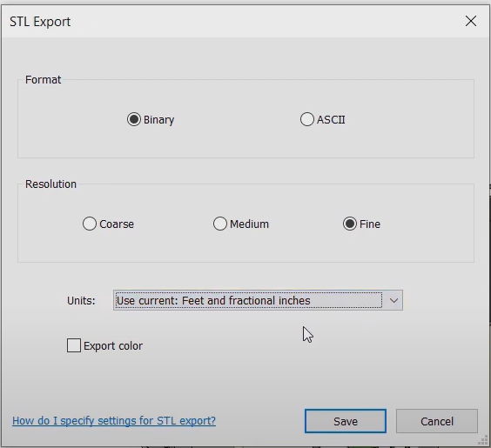Open the STL export settings help link

(x=114, y=421)
